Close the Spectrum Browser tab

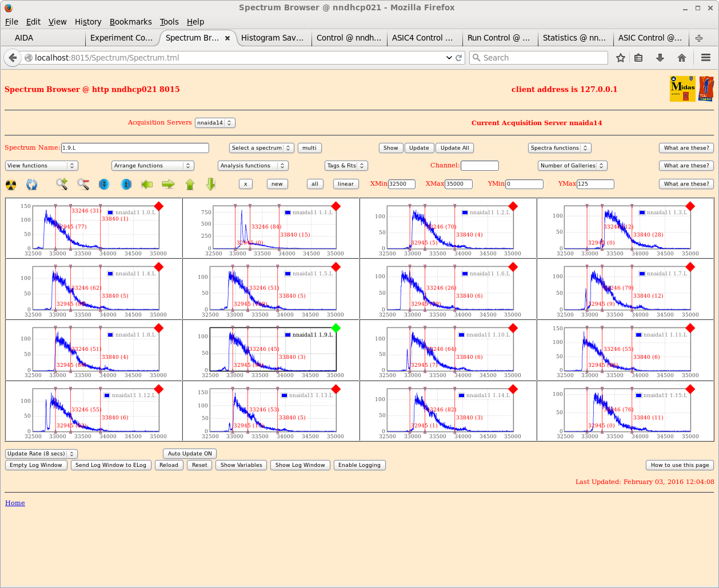coord(227,38)
